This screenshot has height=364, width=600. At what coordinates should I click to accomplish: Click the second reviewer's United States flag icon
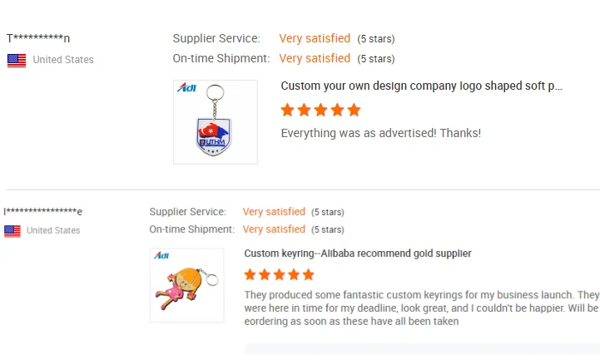[x=12, y=231]
